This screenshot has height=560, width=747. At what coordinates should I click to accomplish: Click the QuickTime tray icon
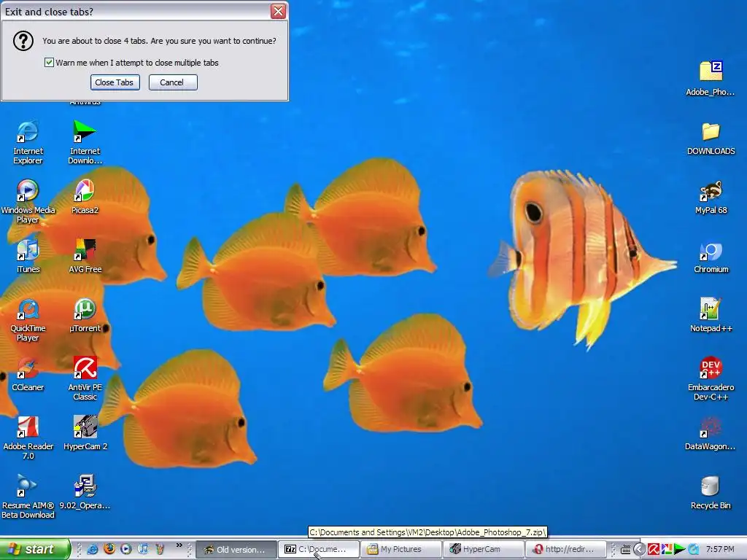click(693, 549)
